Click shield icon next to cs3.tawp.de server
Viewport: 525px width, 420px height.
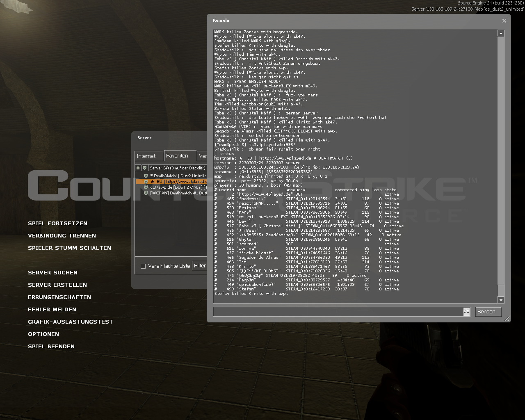(146, 187)
